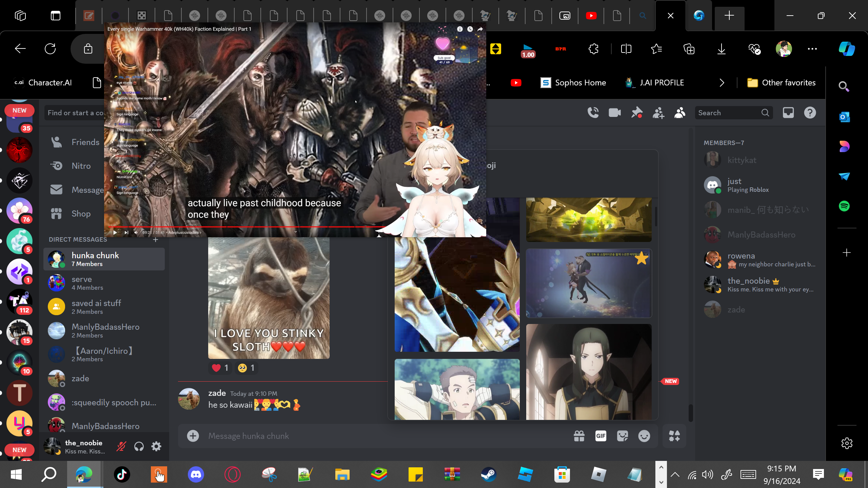Open pinned messages in Discord
Viewport: 868px width, 488px height.
pos(636,113)
